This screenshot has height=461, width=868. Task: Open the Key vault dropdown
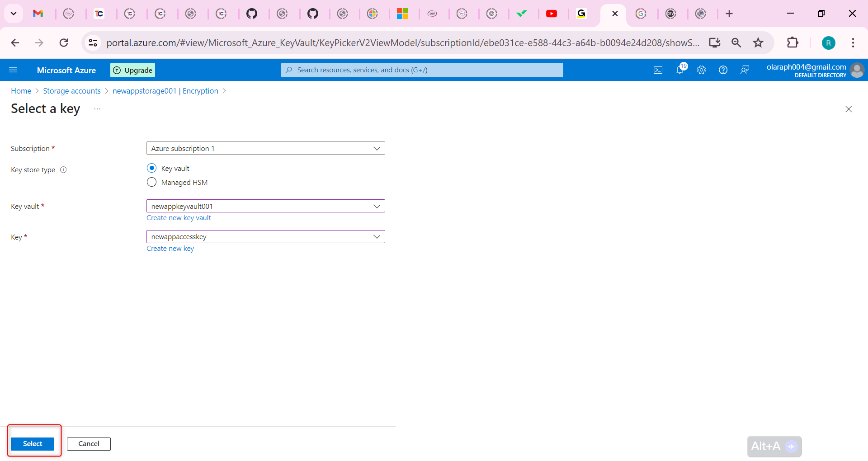(x=266, y=206)
